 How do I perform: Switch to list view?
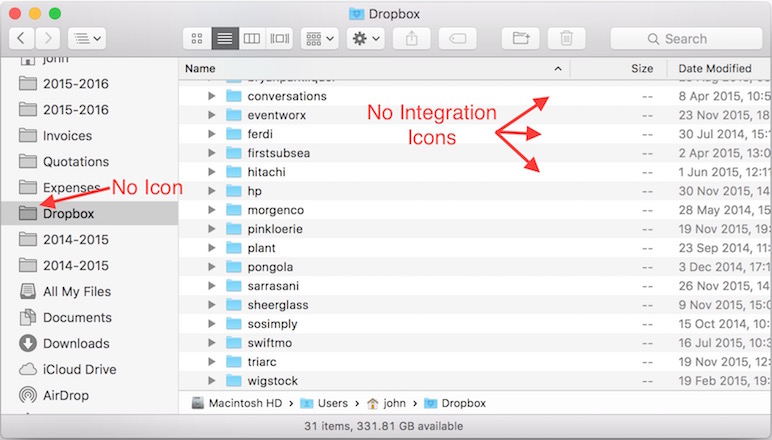[225, 38]
